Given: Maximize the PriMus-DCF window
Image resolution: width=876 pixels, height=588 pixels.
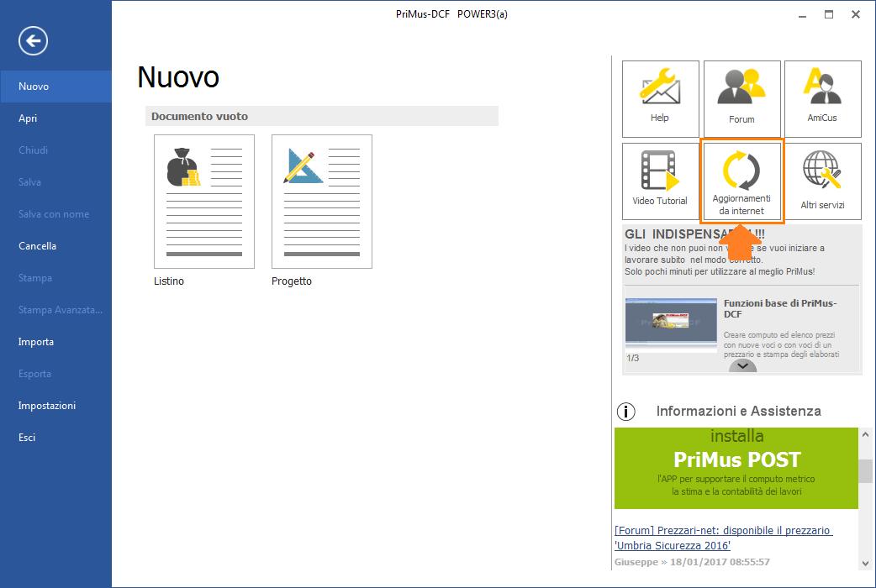Looking at the screenshot, I should 829,15.
